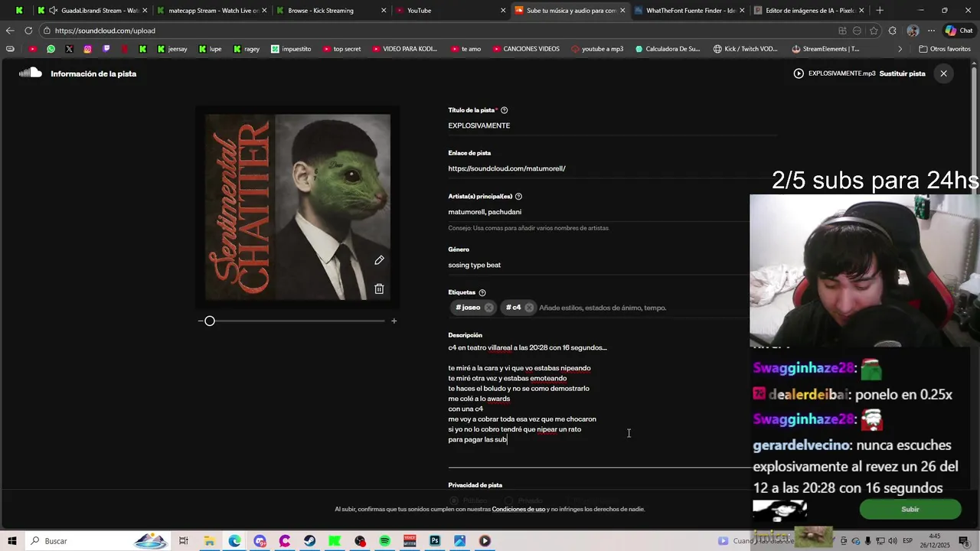Close the YouTube tab
The width and height of the screenshot is (980, 551).
503,11
